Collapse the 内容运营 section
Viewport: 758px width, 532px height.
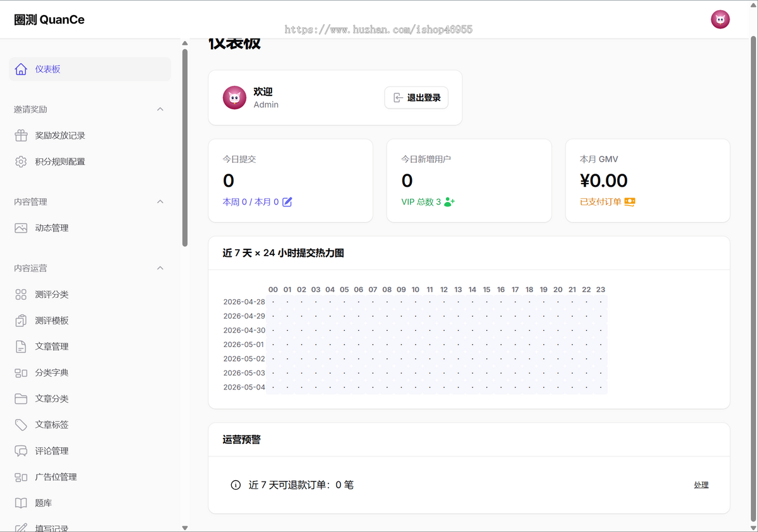coord(160,268)
